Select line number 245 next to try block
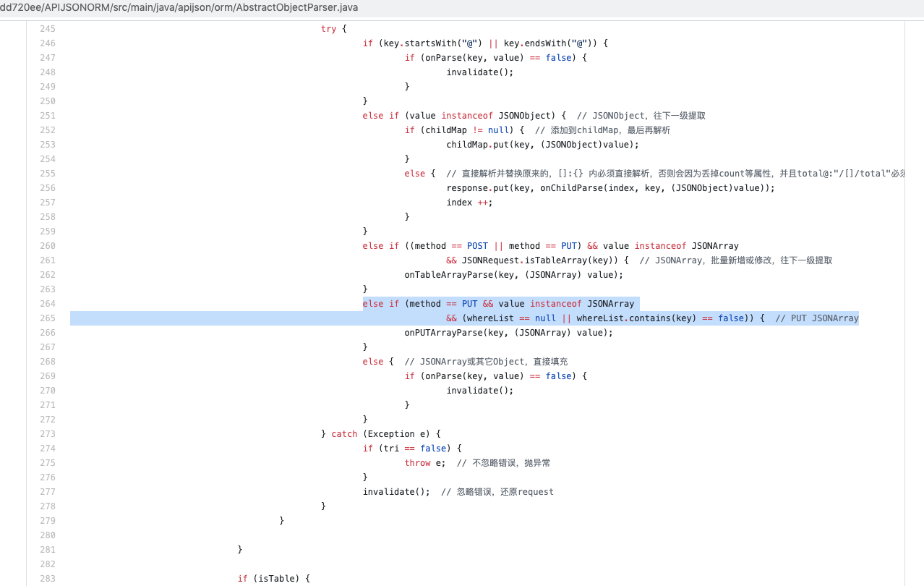 [x=47, y=28]
